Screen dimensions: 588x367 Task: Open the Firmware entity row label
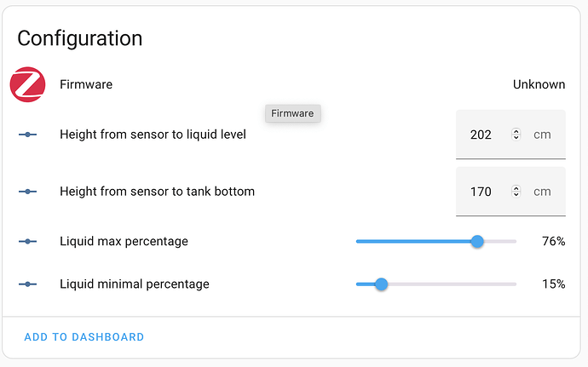(86, 84)
